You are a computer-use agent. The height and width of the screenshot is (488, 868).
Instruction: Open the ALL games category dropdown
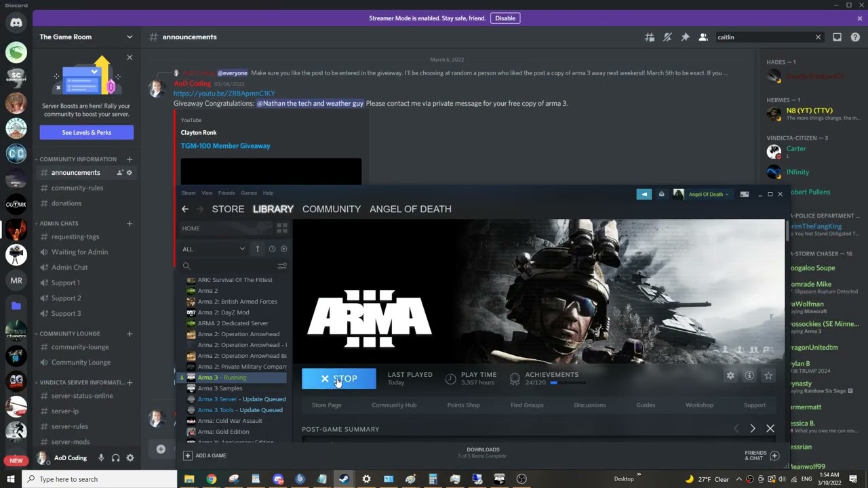pyautogui.click(x=214, y=249)
